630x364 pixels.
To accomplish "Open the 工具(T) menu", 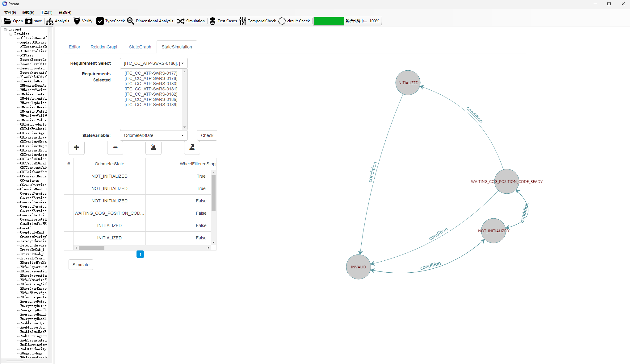I will coord(46,12).
